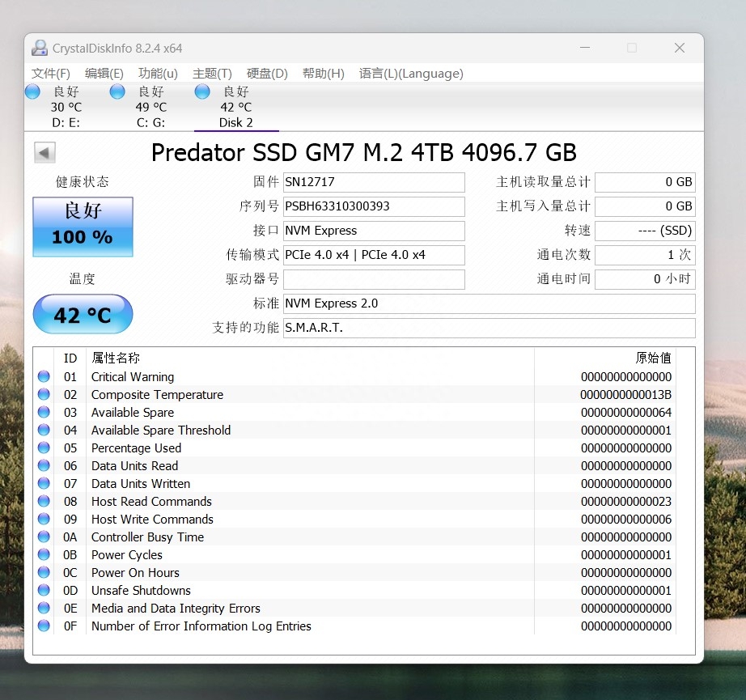The image size is (746, 700).
Task: Click the 42 °C temperature button
Action: tap(83, 314)
